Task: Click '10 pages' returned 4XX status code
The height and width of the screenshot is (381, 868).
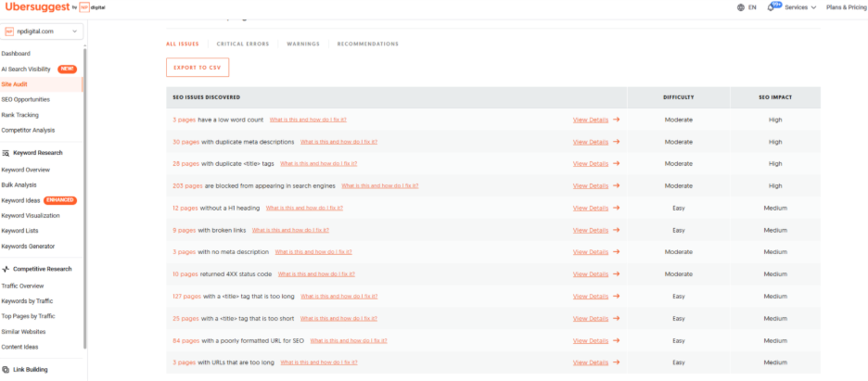Action: click(x=185, y=274)
